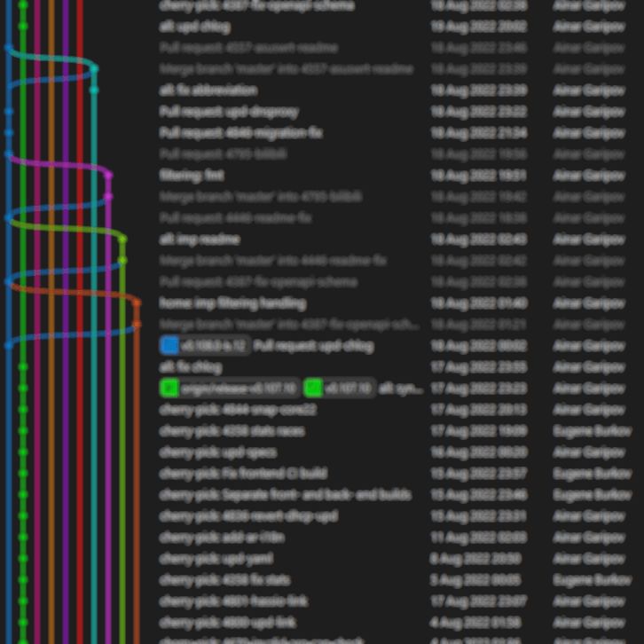Viewport: 644px width, 644px height.
Task: Select commit 'cherry-pick: 4801-hassio-link'
Action: pos(233,601)
